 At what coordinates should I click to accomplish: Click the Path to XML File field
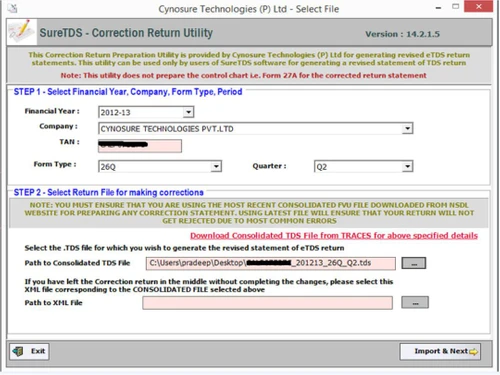267,303
